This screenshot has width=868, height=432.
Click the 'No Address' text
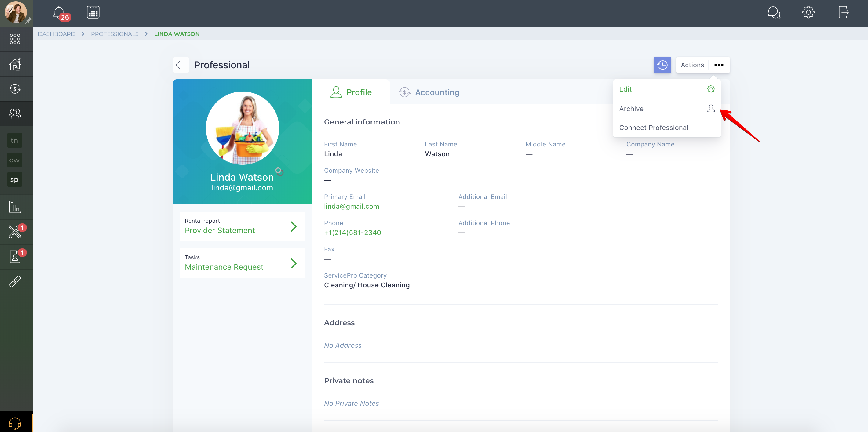tap(343, 345)
